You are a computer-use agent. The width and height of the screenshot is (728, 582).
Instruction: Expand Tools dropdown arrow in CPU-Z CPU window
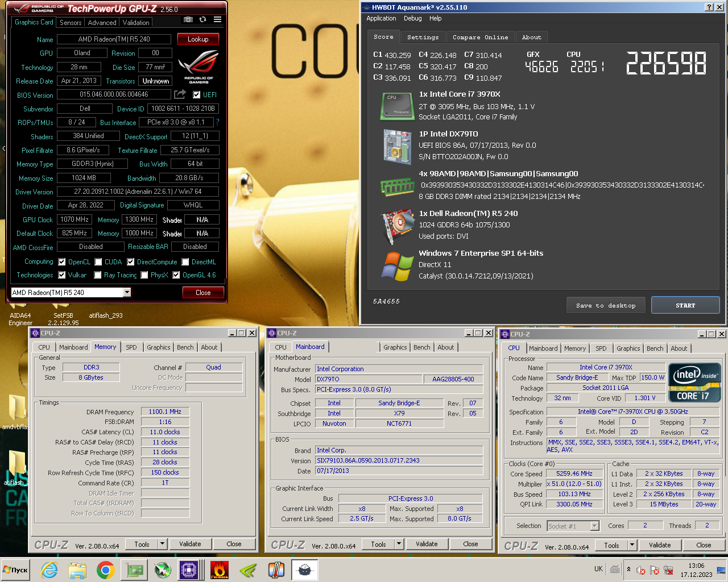[x=632, y=545]
